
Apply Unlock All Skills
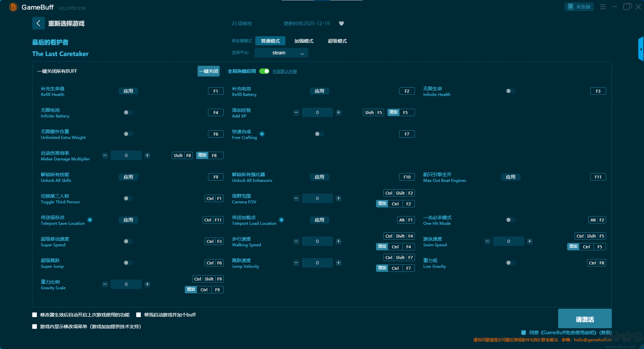(x=128, y=177)
